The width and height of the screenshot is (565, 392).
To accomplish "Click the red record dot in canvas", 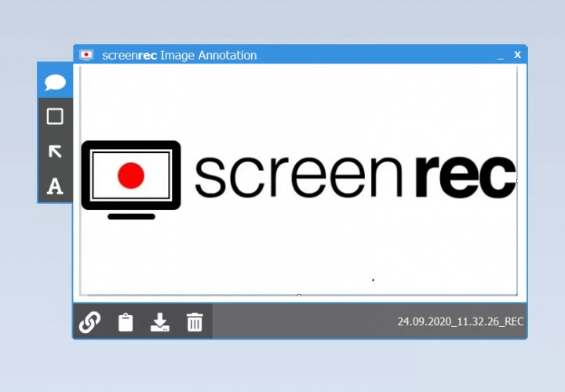I will click(x=131, y=176).
